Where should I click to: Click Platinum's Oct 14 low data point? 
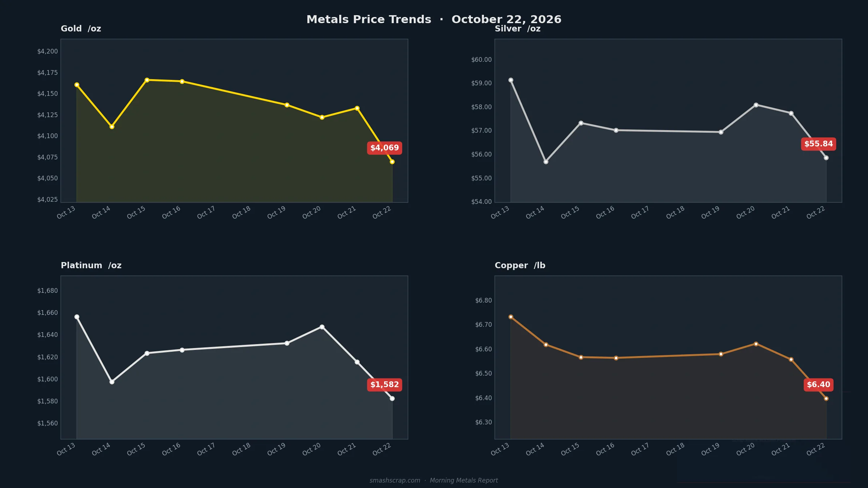(x=112, y=382)
